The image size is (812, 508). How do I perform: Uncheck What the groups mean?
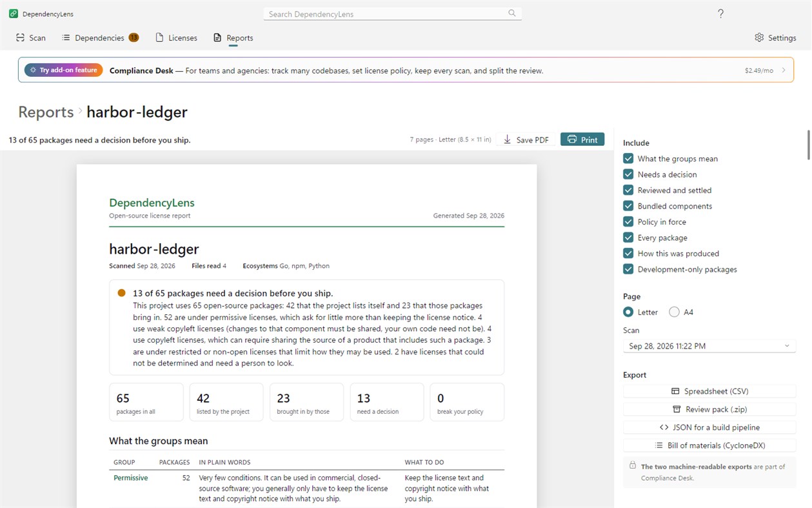click(628, 159)
